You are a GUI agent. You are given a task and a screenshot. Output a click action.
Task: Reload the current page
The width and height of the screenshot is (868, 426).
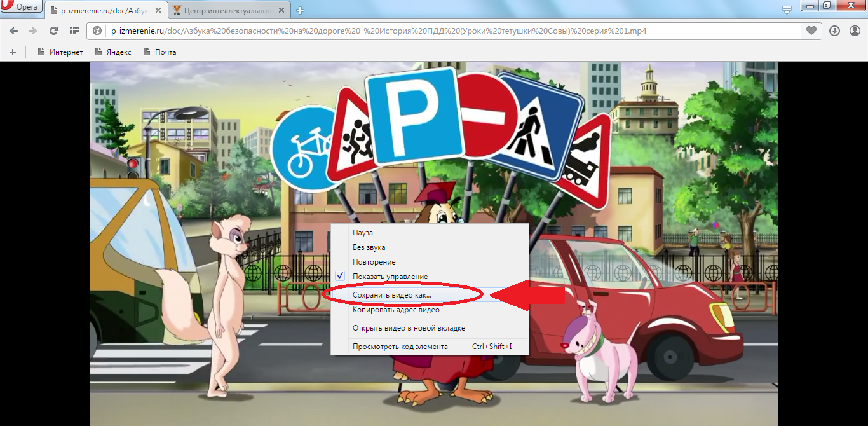click(53, 31)
